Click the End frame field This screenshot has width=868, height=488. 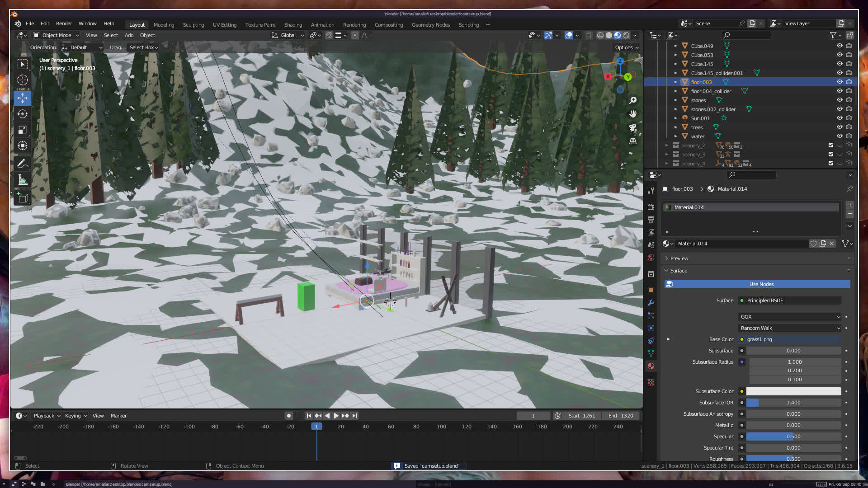tap(621, 416)
